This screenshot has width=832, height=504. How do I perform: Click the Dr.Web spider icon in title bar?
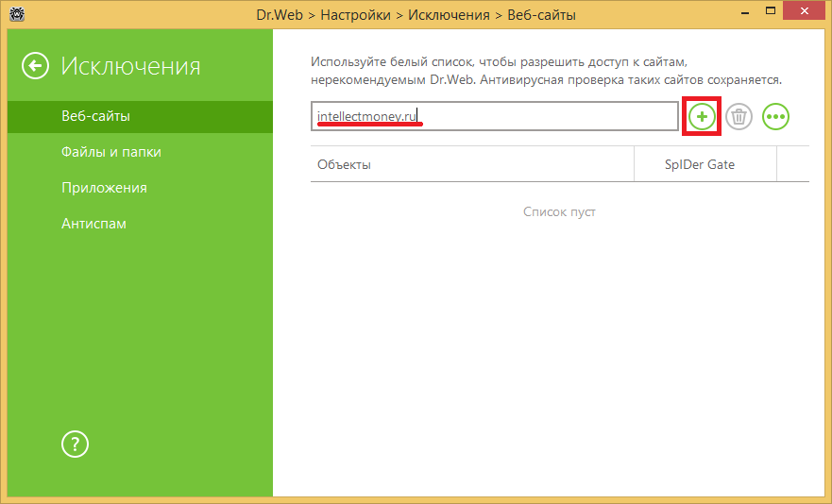point(15,14)
